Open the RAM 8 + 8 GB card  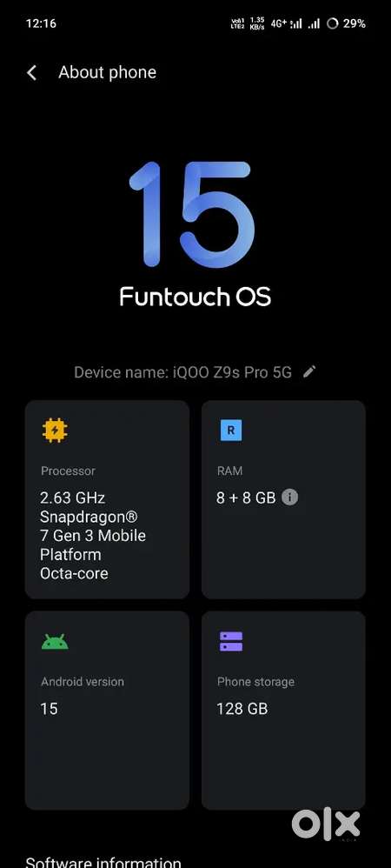point(283,499)
